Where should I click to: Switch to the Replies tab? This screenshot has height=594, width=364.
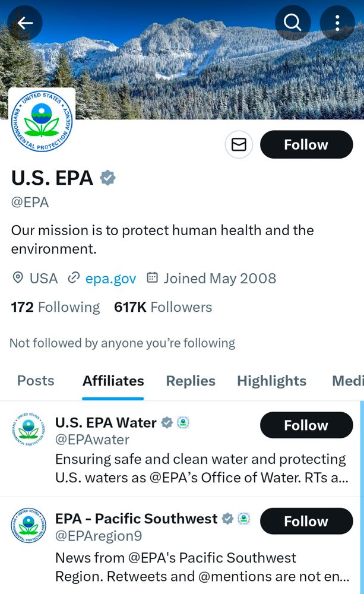tap(191, 381)
